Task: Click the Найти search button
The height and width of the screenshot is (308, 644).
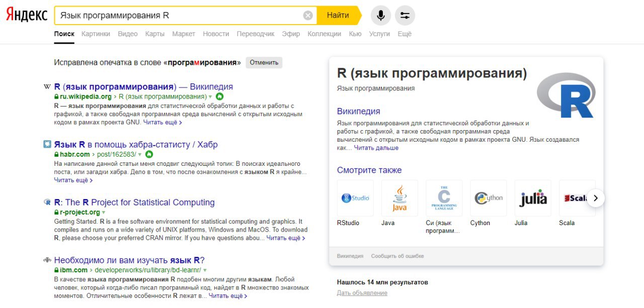Action: coord(338,16)
